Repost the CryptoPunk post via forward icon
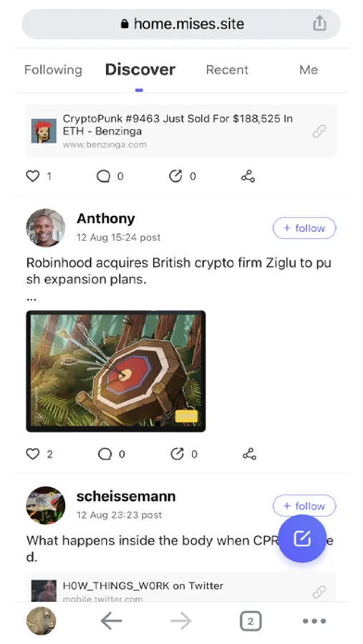Viewport: 363px width, 644px height. [x=175, y=176]
